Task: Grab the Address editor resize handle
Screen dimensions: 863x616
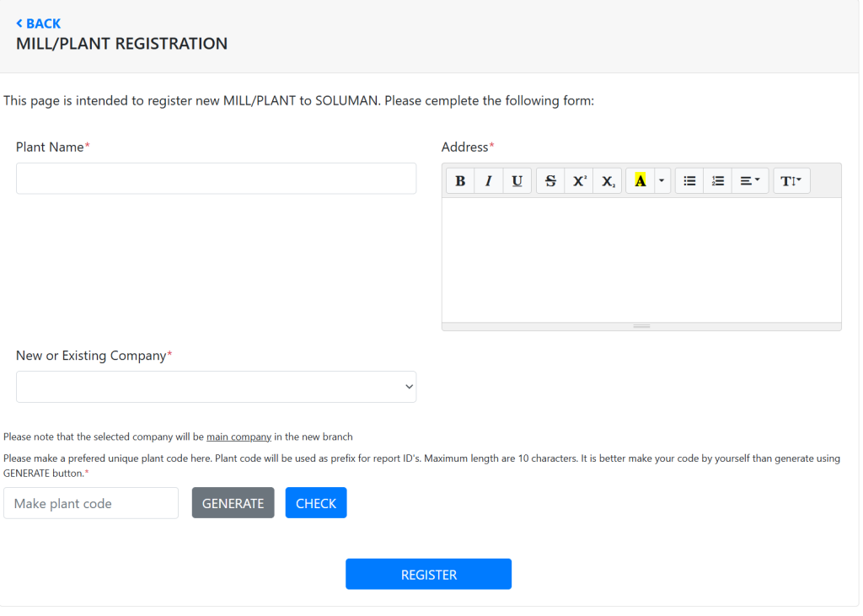Action: [641, 326]
